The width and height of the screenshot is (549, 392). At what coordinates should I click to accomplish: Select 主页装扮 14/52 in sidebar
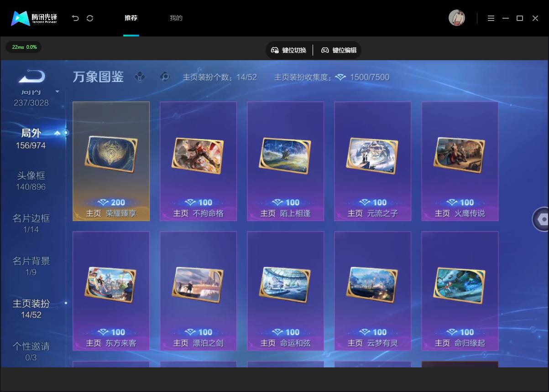click(31, 309)
